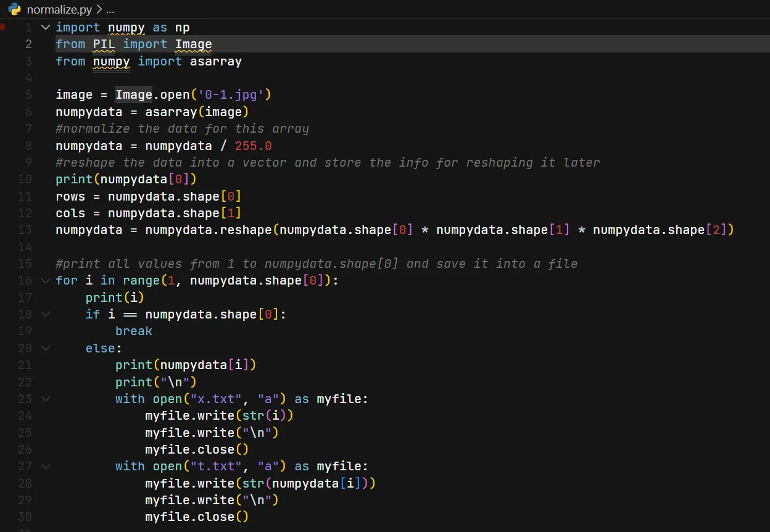Collapse the x.txt with block on line 23
The width and height of the screenshot is (770, 532).
[x=45, y=399]
